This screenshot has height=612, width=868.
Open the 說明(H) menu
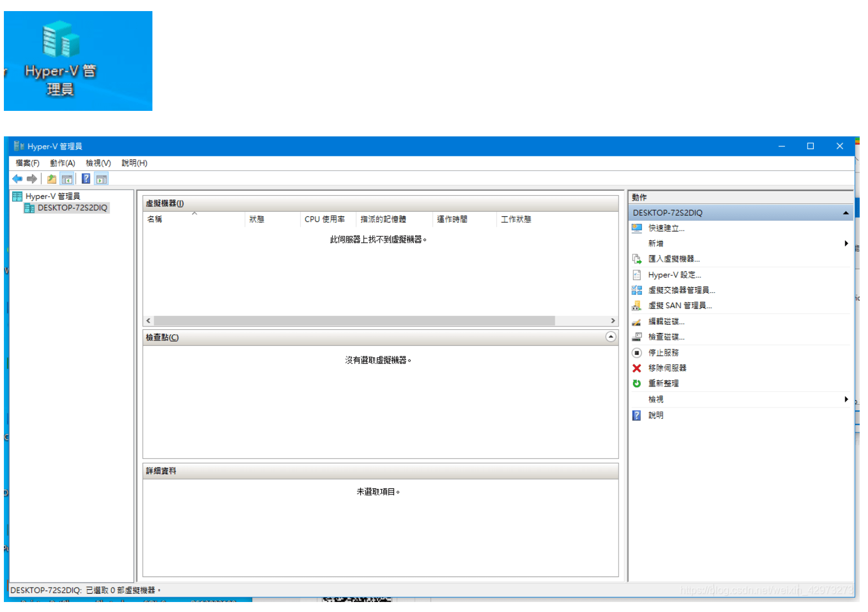pos(134,163)
